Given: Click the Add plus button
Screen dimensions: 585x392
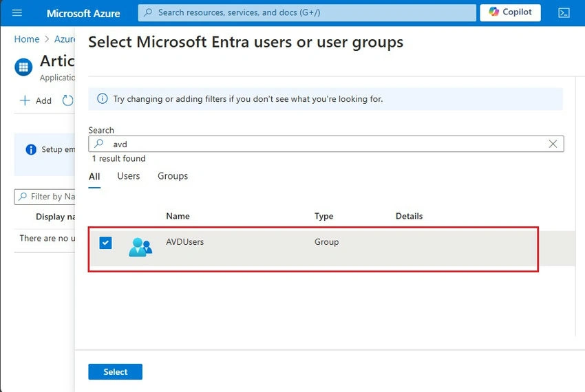Looking at the screenshot, I should pos(36,100).
